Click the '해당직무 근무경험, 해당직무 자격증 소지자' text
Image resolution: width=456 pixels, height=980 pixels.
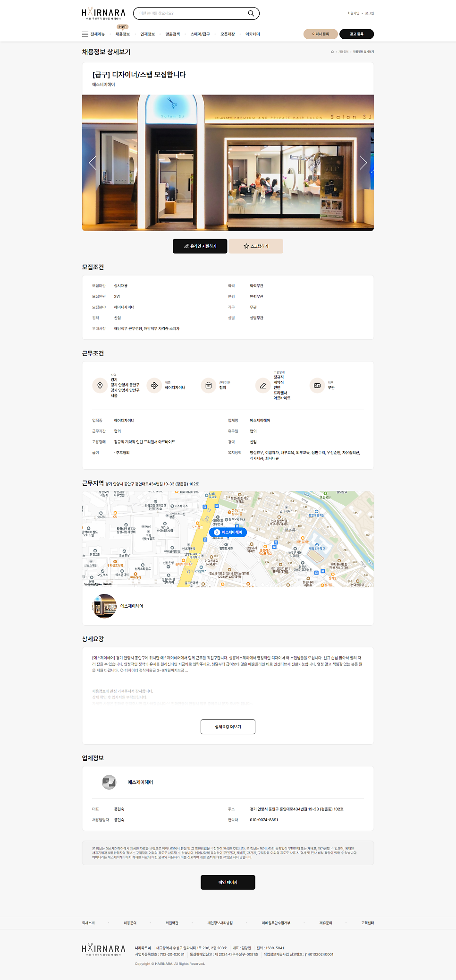tap(147, 329)
